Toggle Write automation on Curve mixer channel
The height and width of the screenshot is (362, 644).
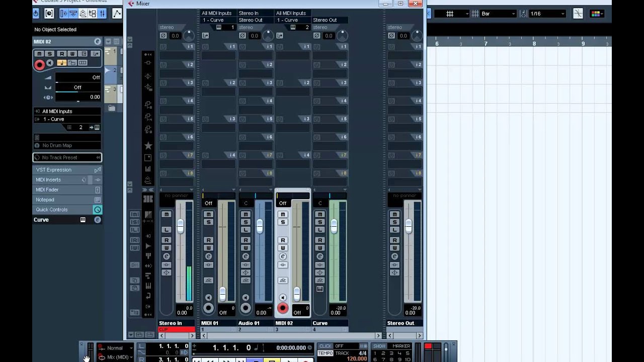pyautogui.click(x=320, y=248)
